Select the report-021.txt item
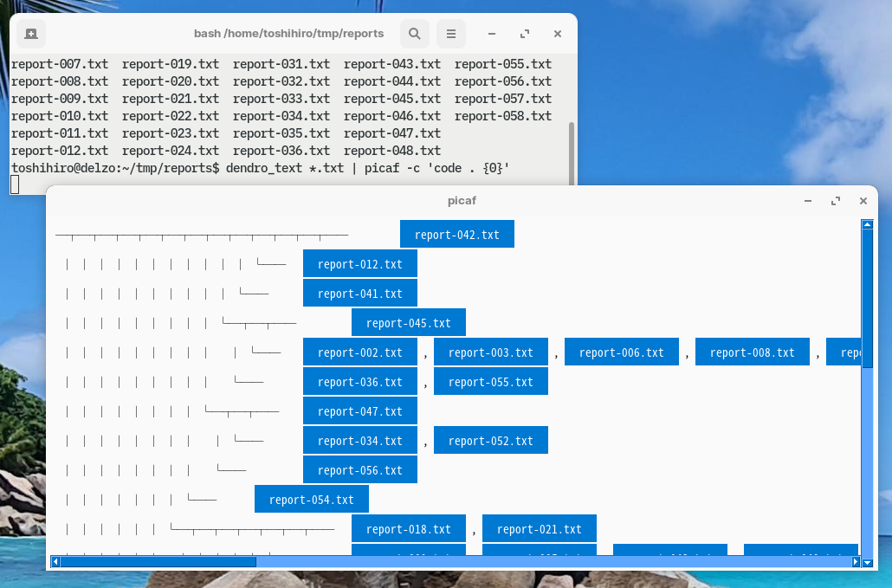Screen dimensions: 892x588 point(539,529)
